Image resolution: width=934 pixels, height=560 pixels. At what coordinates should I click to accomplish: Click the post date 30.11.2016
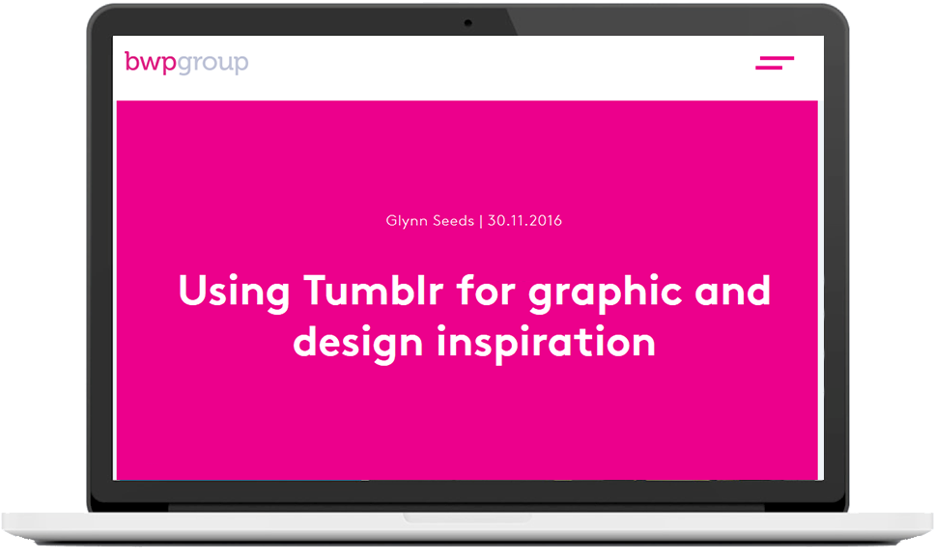pos(524,221)
